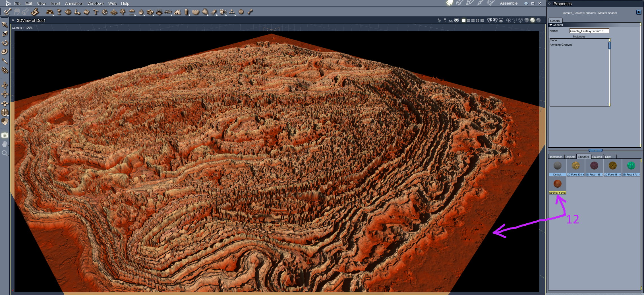This screenshot has width=644, height=295.
Task: Insert a cloud object
Action: (205, 12)
